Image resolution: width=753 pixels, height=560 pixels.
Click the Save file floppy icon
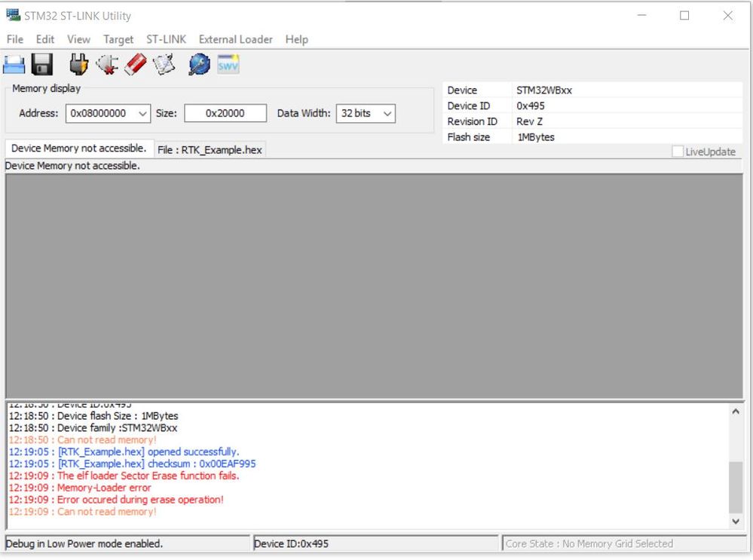[42, 64]
